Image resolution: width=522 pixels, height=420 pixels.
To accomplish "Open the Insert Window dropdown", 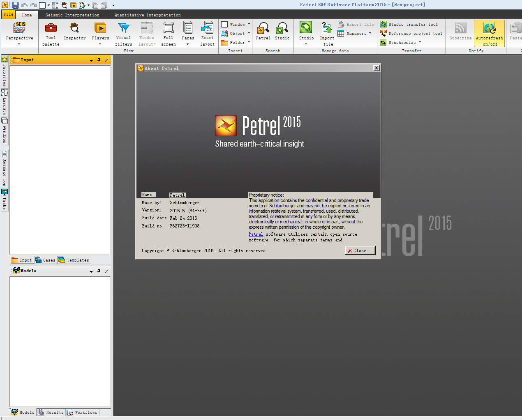I will tap(236, 24).
